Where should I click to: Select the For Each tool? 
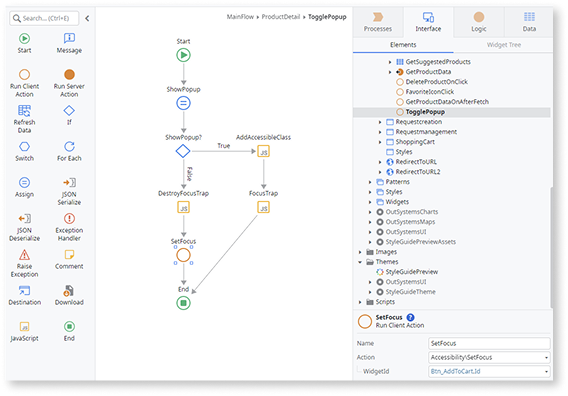coord(69,151)
